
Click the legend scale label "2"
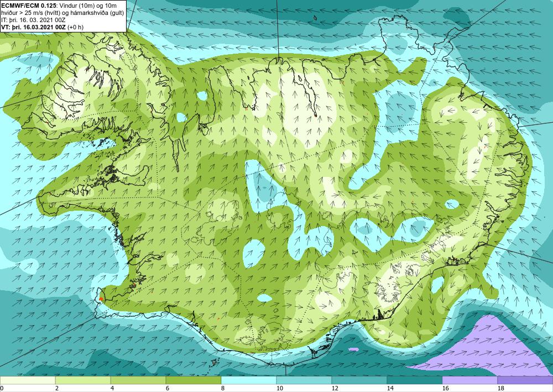click(57, 389)
